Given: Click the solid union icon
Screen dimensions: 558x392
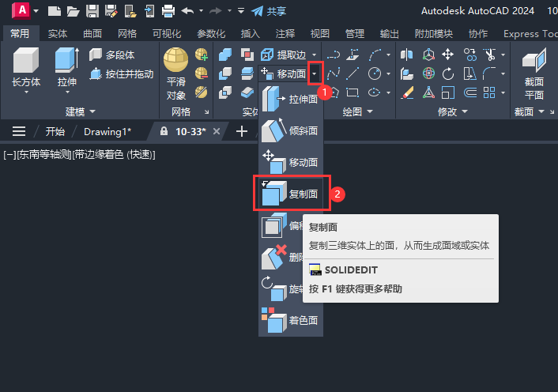Looking at the screenshot, I should coord(225,55).
